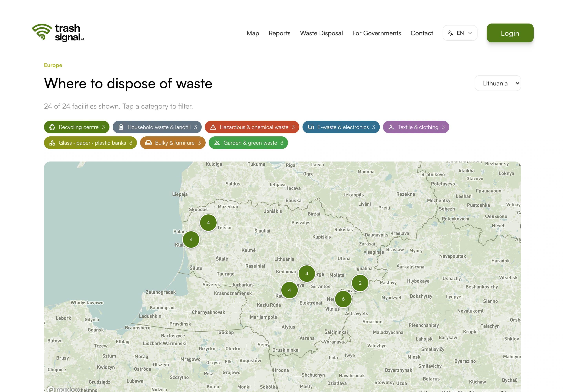Click the devices icon on E-waste chip

pyautogui.click(x=311, y=127)
